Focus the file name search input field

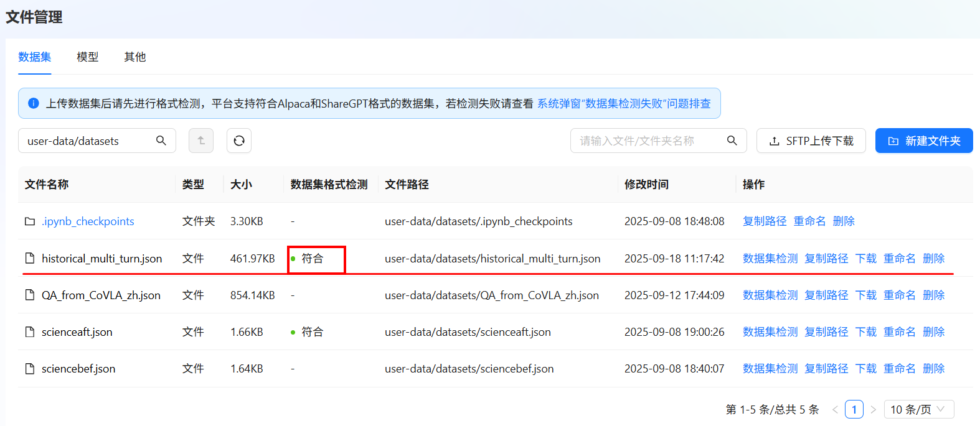click(648, 141)
